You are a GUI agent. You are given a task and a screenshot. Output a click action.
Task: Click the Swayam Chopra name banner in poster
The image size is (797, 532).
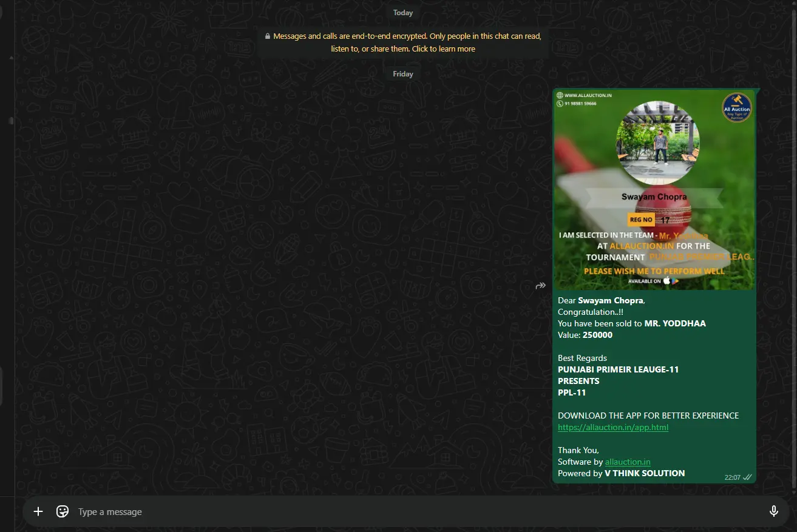654,197
